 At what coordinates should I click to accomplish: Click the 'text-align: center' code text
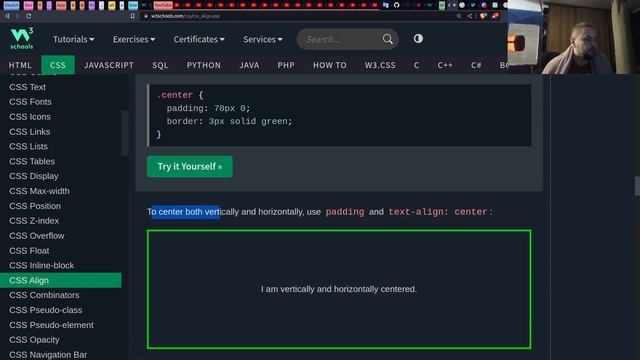(438, 212)
